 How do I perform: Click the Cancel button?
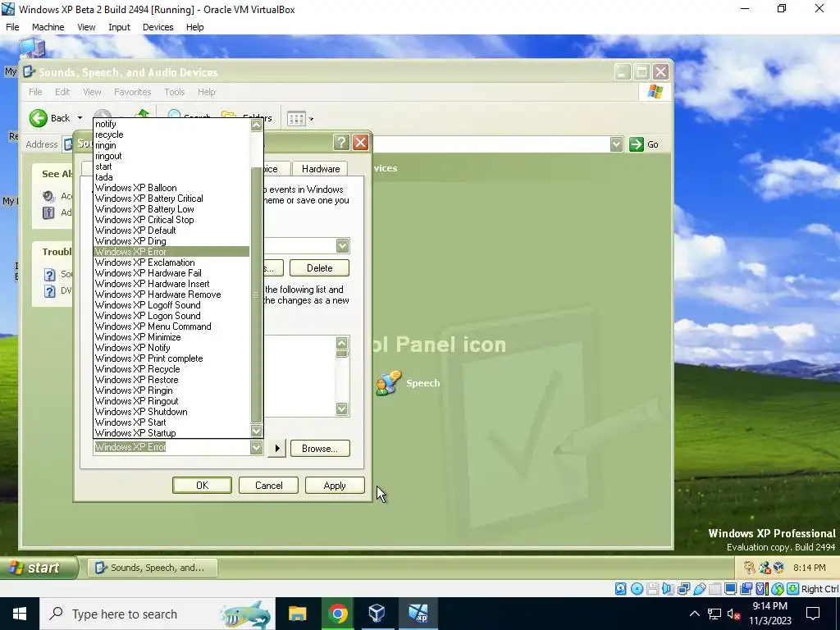coord(268,485)
